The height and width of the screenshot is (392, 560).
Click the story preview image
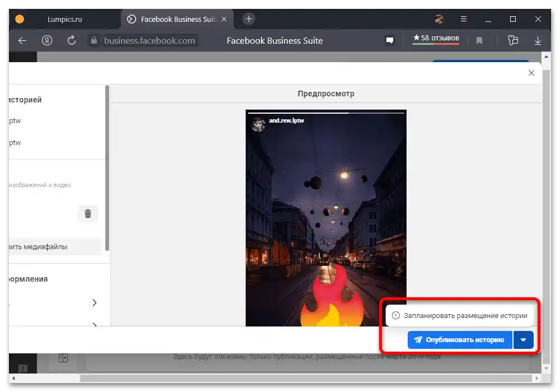[x=326, y=218]
